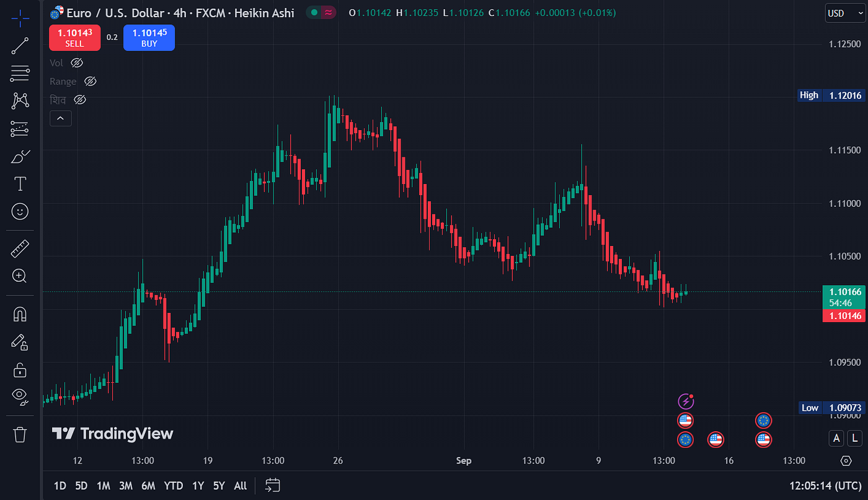The width and height of the screenshot is (868, 500).
Task: Select the Text annotation tool
Action: click(x=19, y=183)
